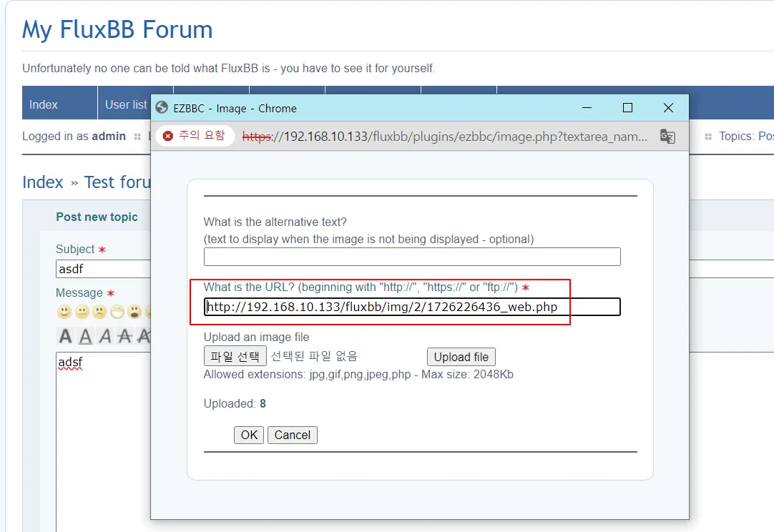The width and height of the screenshot is (774, 532).
Task: Insert the neutral face emoticon
Action: click(82, 312)
